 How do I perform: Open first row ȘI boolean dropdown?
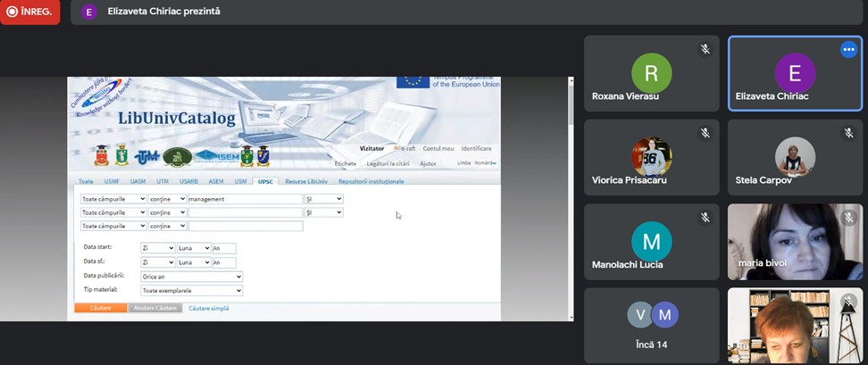pyautogui.click(x=324, y=199)
